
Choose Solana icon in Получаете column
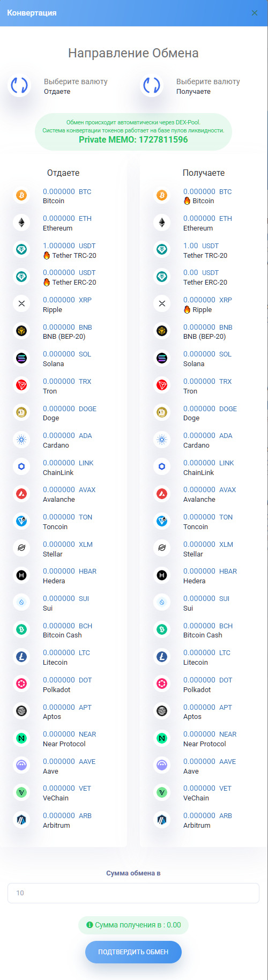pos(162,358)
